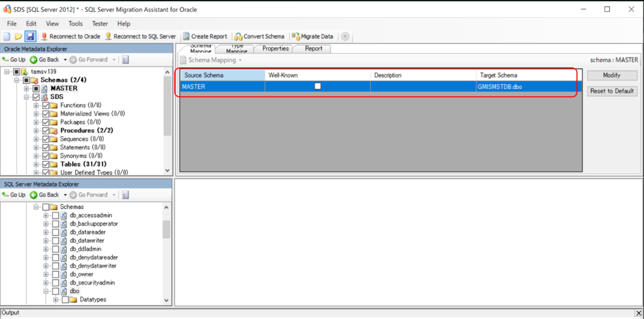This screenshot has height=319, width=644.
Task: Click the MASTER schema icon in tree
Action: [x=45, y=89]
